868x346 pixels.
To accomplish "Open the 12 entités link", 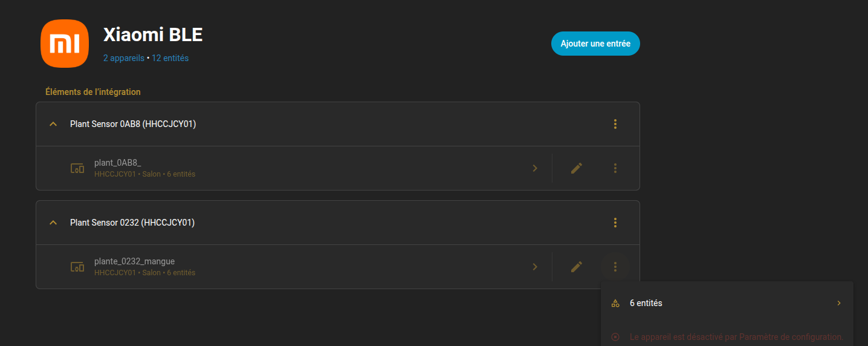I will [x=170, y=58].
